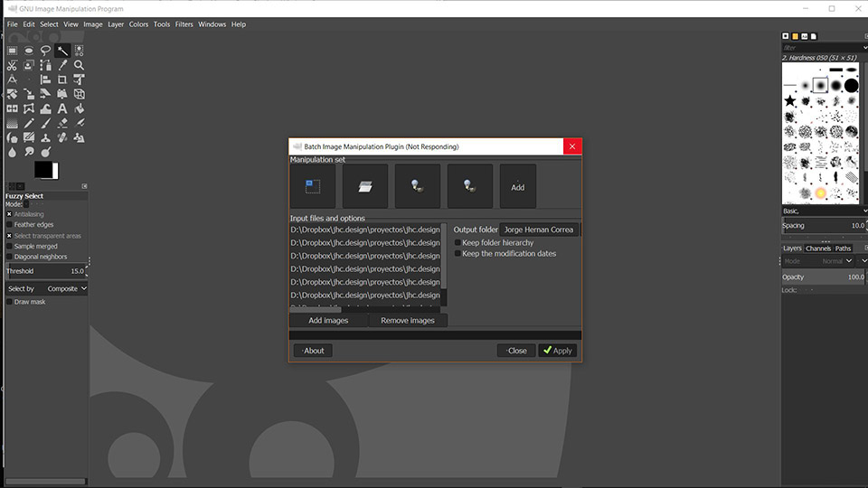Select the Rotate tool
This screenshot has width=868, height=488.
click(x=12, y=94)
